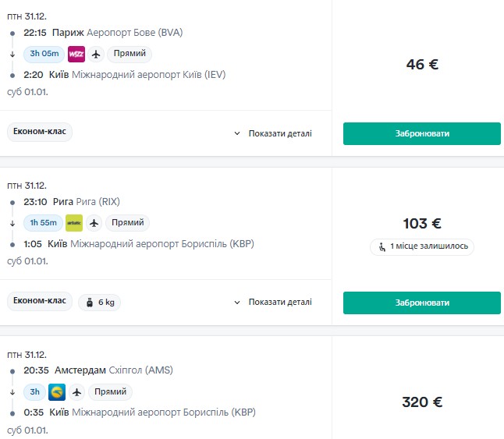The height and width of the screenshot is (439, 504).
Task: Select the Економ-клас tag on Paris flight
Action: pos(40,131)
